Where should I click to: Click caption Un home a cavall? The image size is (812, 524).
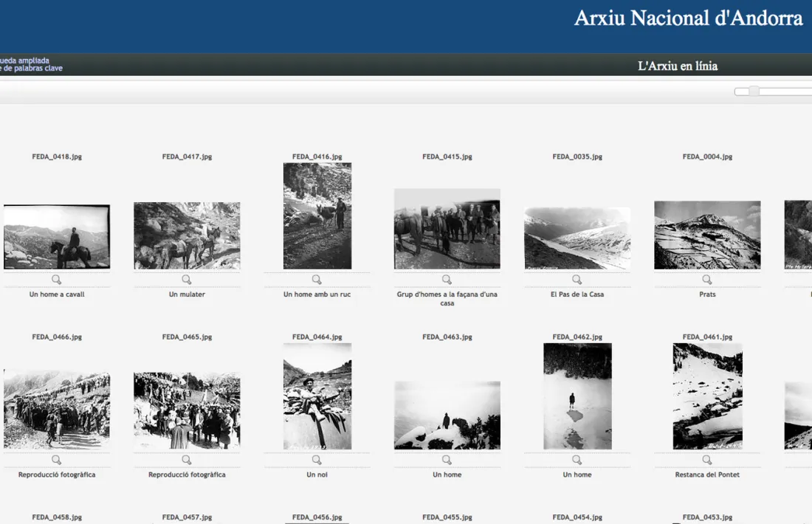coord(57,294)
